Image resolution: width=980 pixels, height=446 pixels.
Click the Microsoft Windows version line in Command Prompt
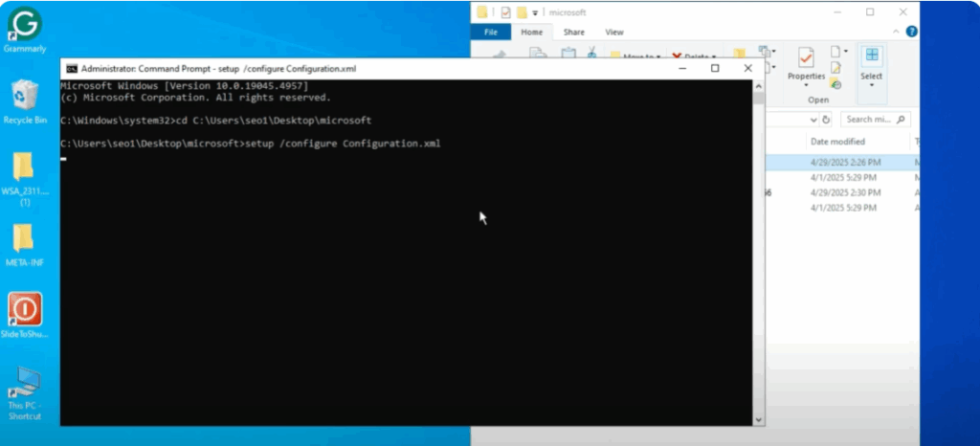point(185,85)
